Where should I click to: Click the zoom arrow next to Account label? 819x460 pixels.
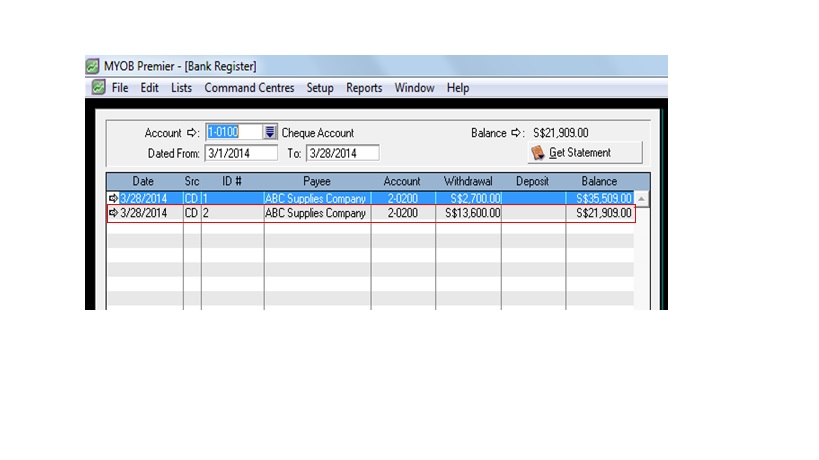pos(192,133)
